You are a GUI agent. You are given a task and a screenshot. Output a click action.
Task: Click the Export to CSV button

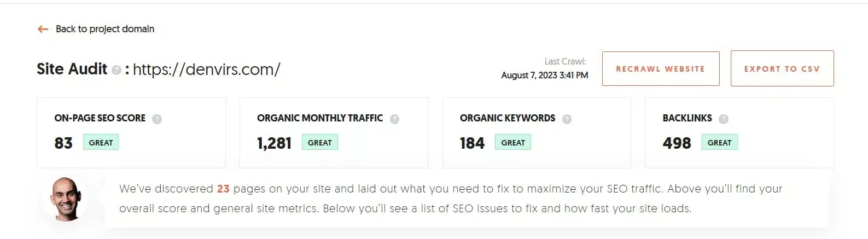(782, 69)
